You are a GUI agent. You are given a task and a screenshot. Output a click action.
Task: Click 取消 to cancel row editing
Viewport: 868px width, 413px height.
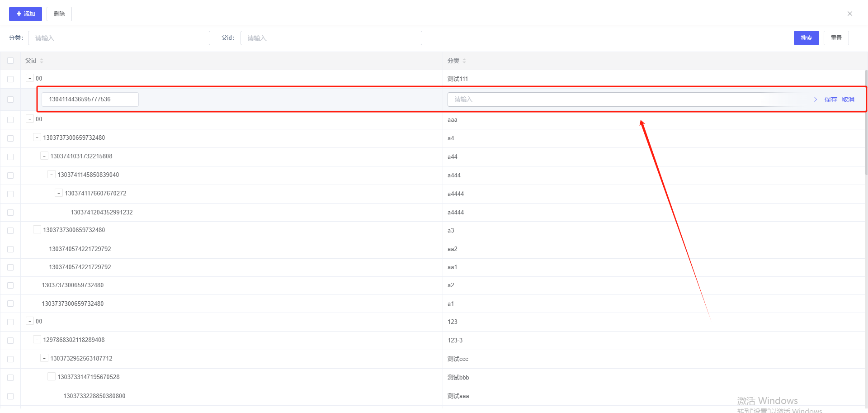848,100
